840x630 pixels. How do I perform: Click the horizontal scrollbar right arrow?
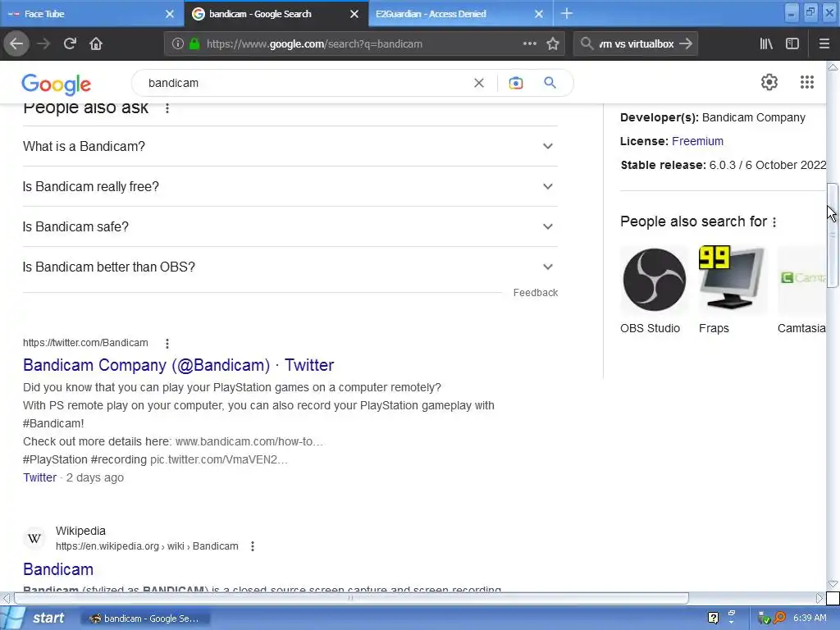click(819, 598)
